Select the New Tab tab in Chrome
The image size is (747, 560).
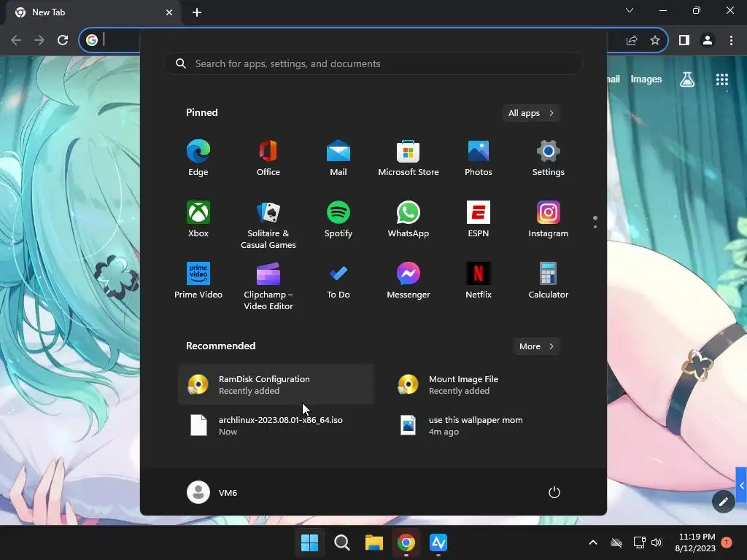93,12
